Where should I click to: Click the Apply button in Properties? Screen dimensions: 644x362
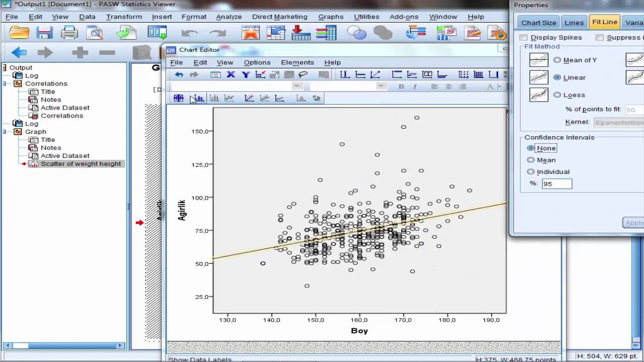tap(634, 223)
